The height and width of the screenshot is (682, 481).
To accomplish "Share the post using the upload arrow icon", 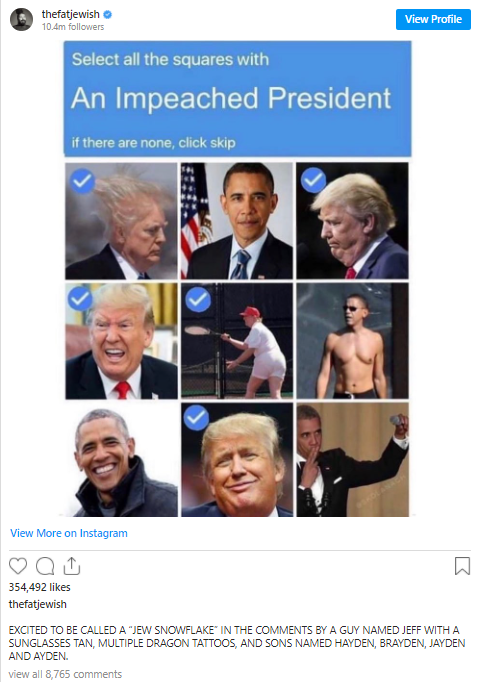I will 72,565.
